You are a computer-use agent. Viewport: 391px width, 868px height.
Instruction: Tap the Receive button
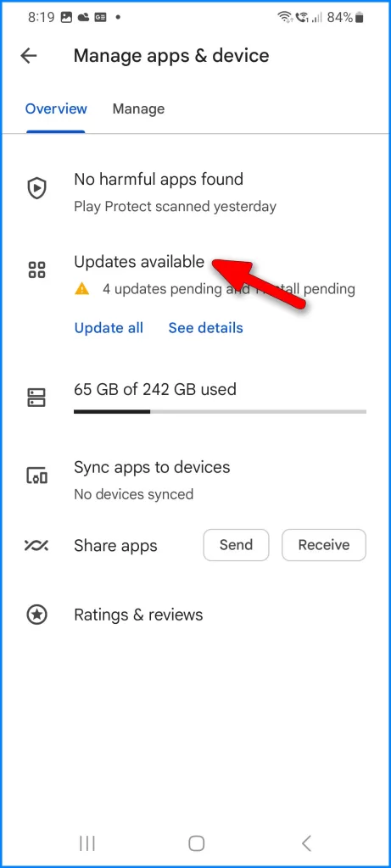[324, 545]
